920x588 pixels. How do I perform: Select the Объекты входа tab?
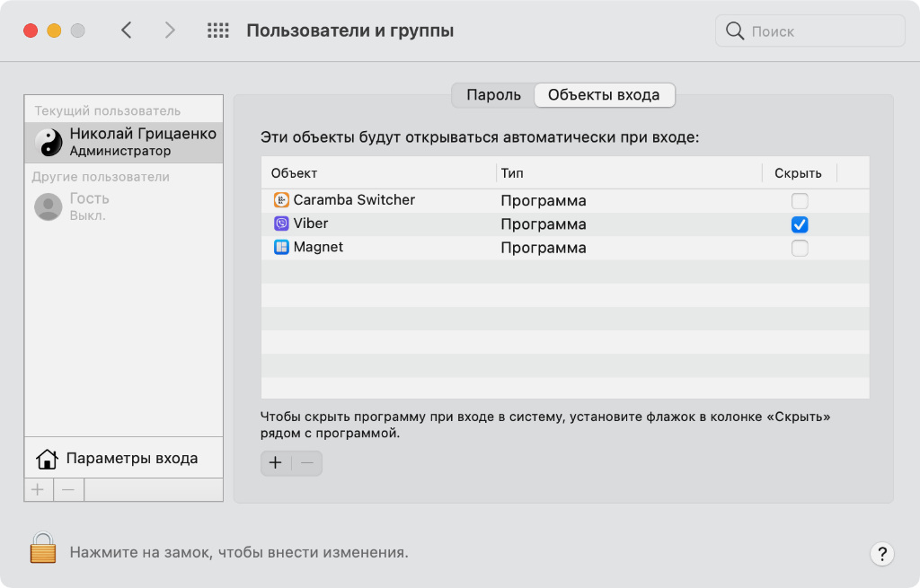(604, 95)
